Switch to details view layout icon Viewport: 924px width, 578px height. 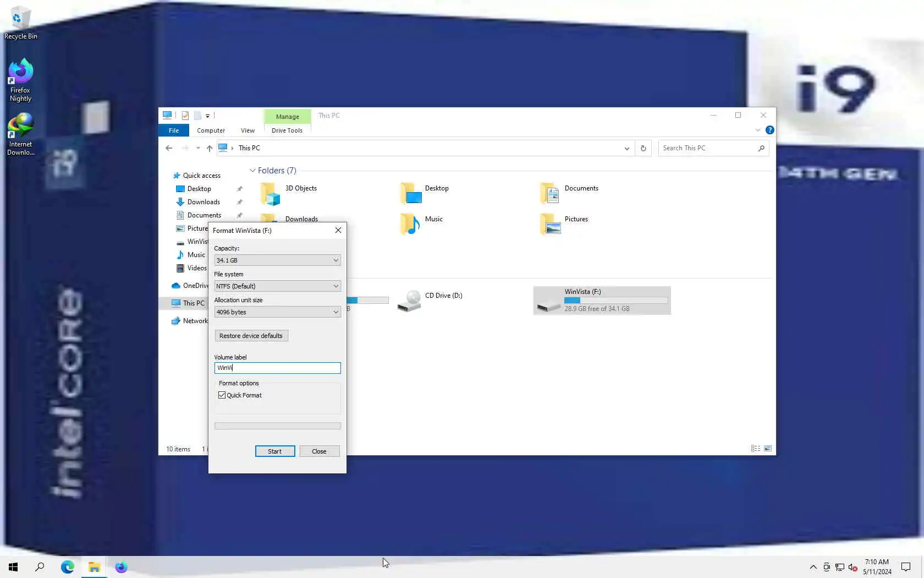(x=756, y=449)
